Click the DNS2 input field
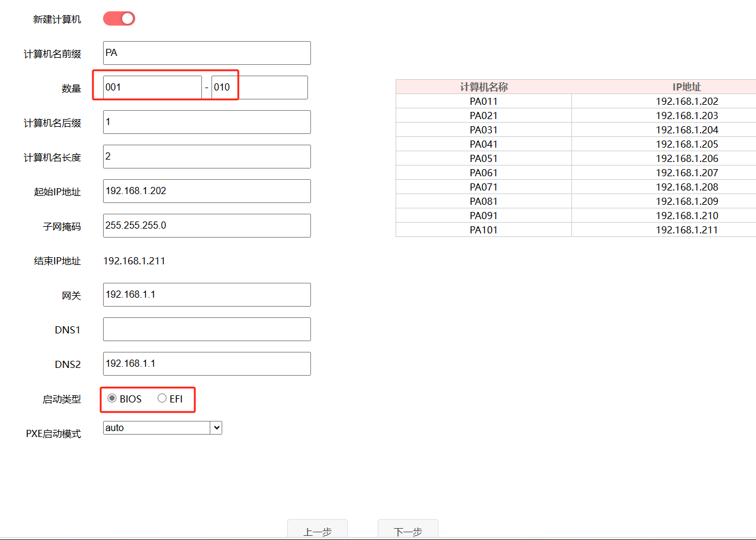Screen dimensions: 756x540 [x=207, y=364]
